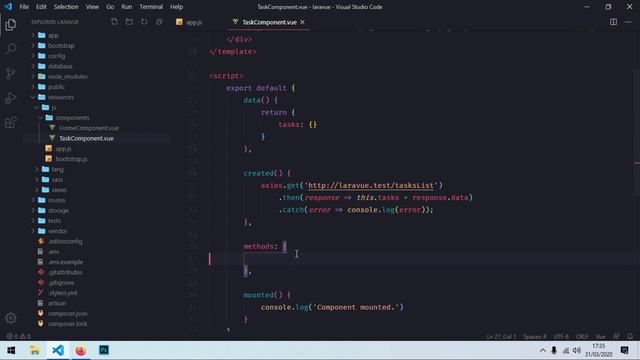This screenshot has height=360, width=640.
Task: Follow the laravue.test/tasksList URL link
Action: [x=371, y=185]
